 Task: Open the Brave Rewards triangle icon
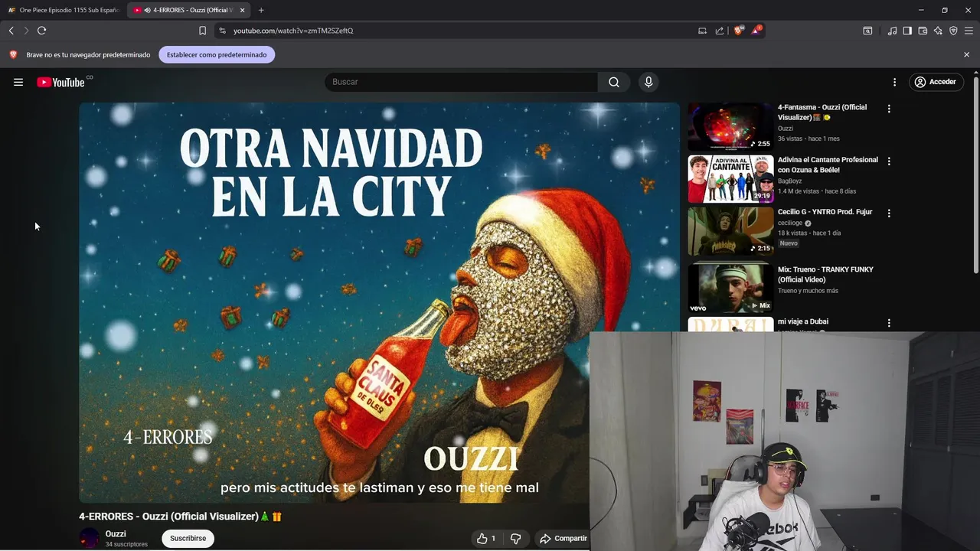(756, 31)
